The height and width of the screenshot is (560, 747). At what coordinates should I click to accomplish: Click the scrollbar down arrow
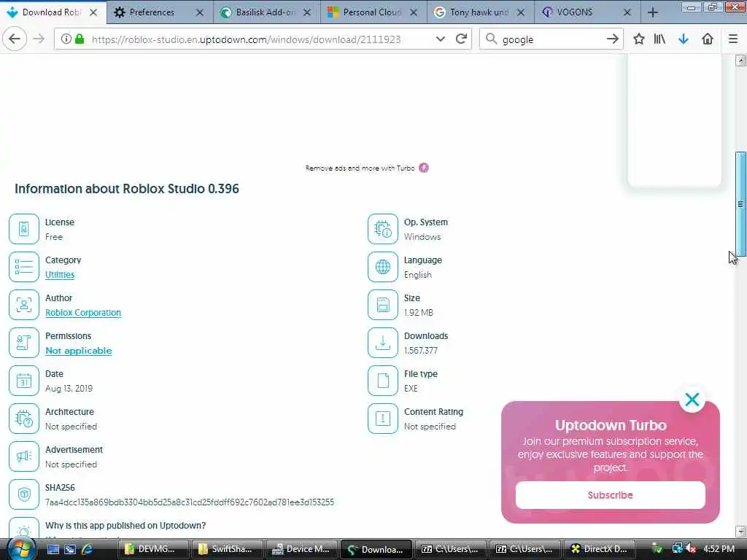click(740, 531)
